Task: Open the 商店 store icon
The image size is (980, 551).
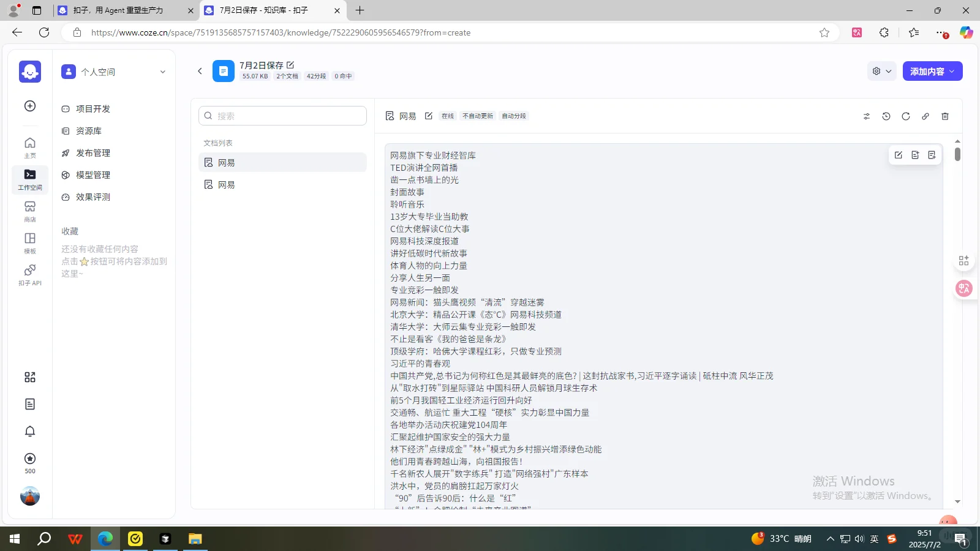Action: pyautogui.click(x=30, y=211)
